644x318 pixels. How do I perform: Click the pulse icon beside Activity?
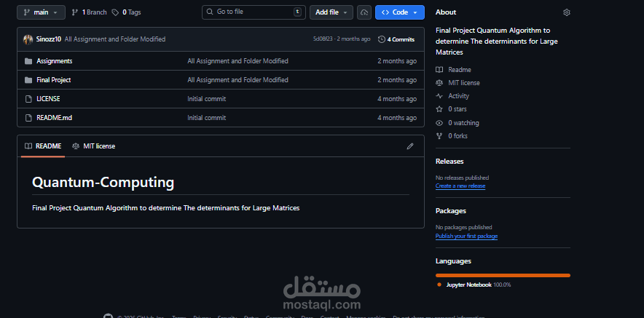click(439, 96)
